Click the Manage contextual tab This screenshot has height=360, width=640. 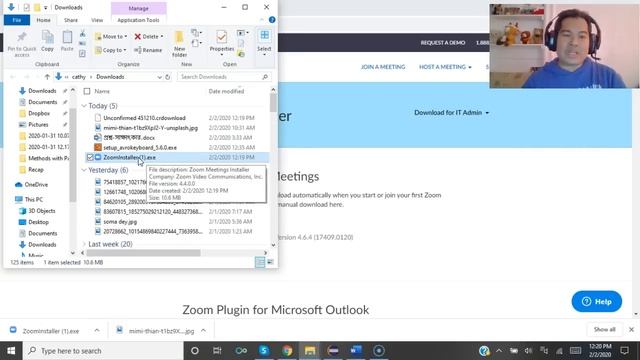click(x=138, y=8)
